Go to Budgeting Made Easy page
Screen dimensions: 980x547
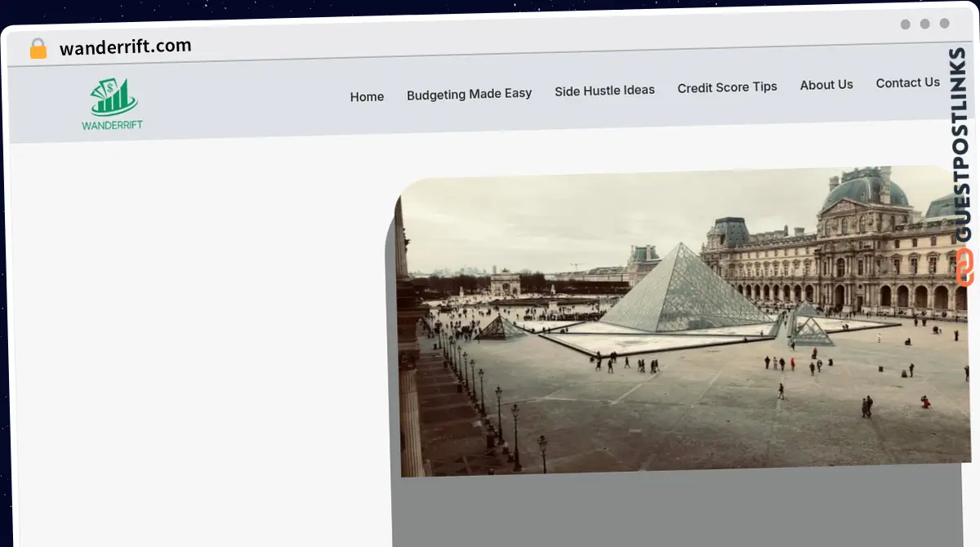click(x=469, y=94)
